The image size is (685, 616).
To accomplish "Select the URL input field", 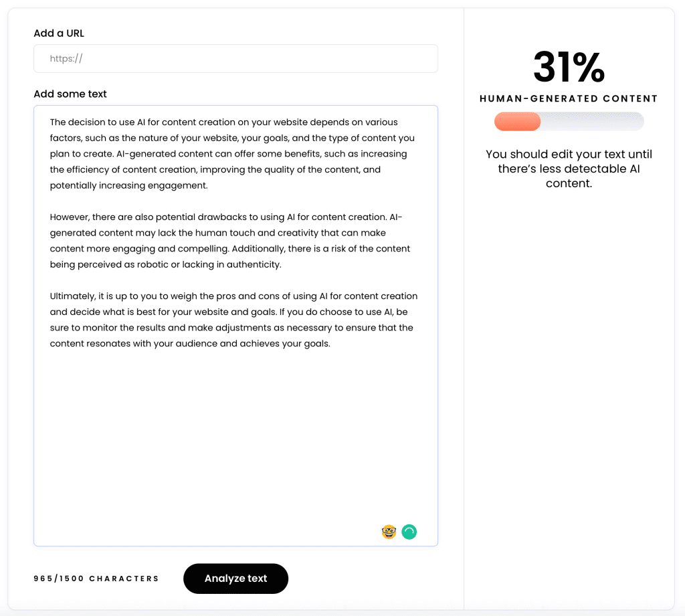I will point(235,58).
